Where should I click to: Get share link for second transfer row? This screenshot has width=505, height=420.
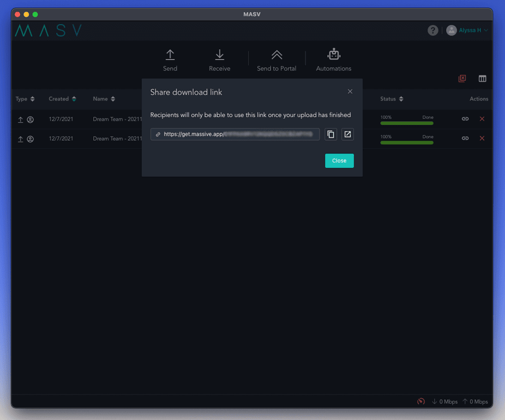coord(465,138)
